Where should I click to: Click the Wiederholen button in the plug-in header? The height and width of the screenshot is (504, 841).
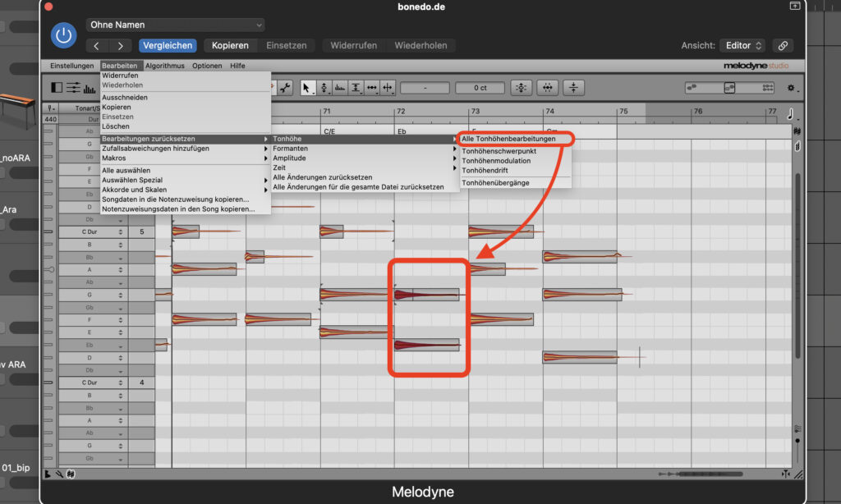[x=420, y=46]
